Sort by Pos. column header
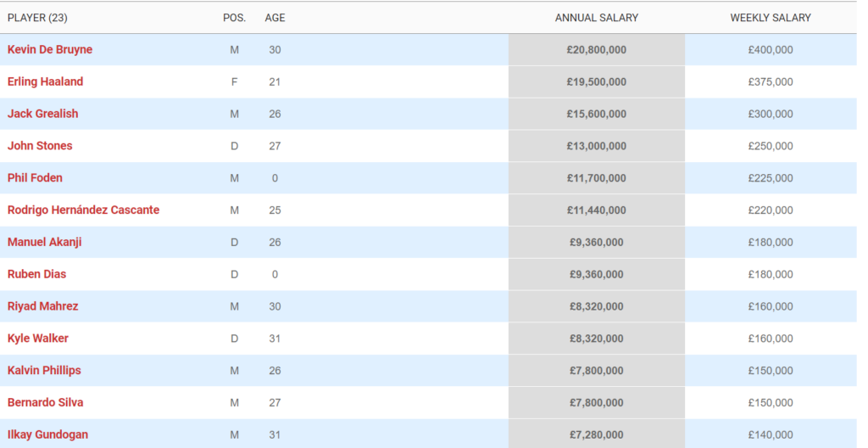868x448 pixels. tap(234, 18)
